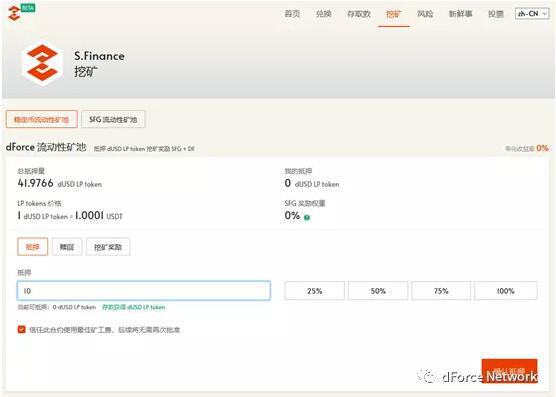Set stake amount to 75%
The width and height of the screenshot is (556, 397).
pyautogui.click(x=441, y=291)
